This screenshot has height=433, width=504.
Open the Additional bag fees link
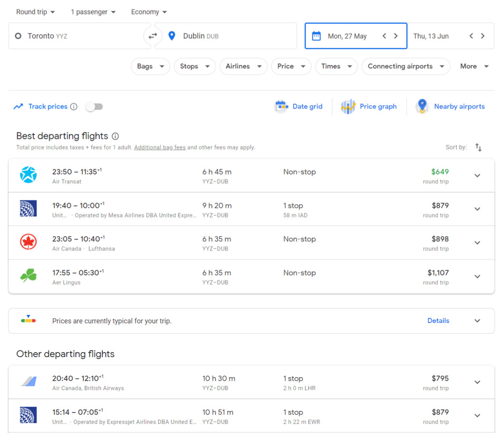tap(160, 147)
